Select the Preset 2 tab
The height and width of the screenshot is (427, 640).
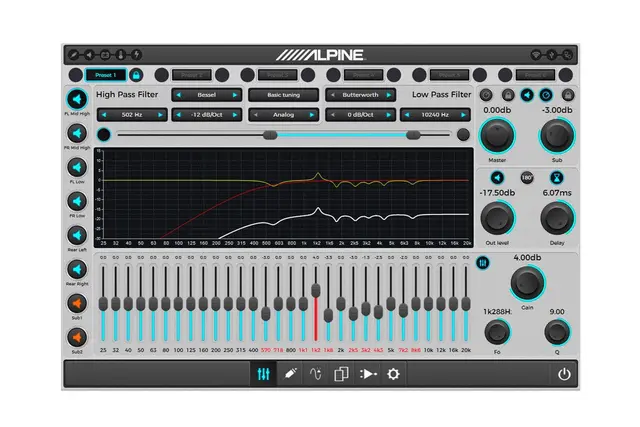coord(192,75)
